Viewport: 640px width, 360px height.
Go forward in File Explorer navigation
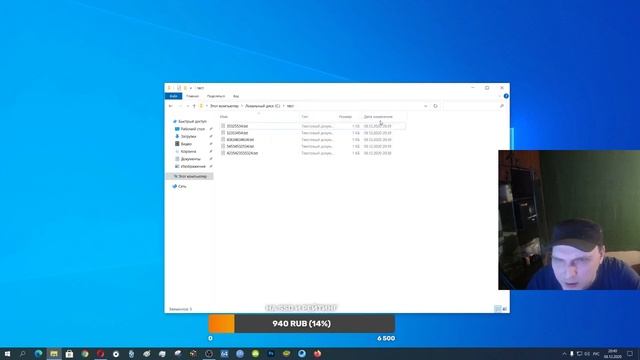(x=180, y=106)
